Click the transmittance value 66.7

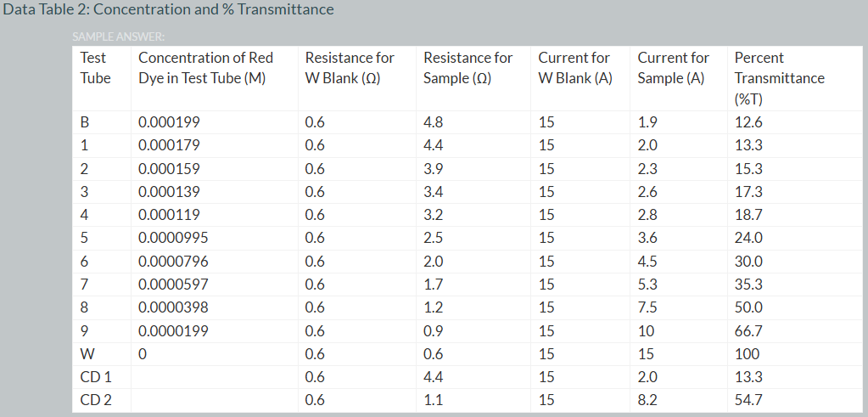coord(748,330)
